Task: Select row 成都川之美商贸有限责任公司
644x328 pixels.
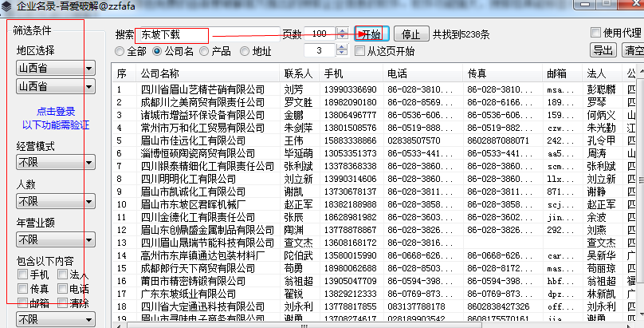Action: click(202, 102)
